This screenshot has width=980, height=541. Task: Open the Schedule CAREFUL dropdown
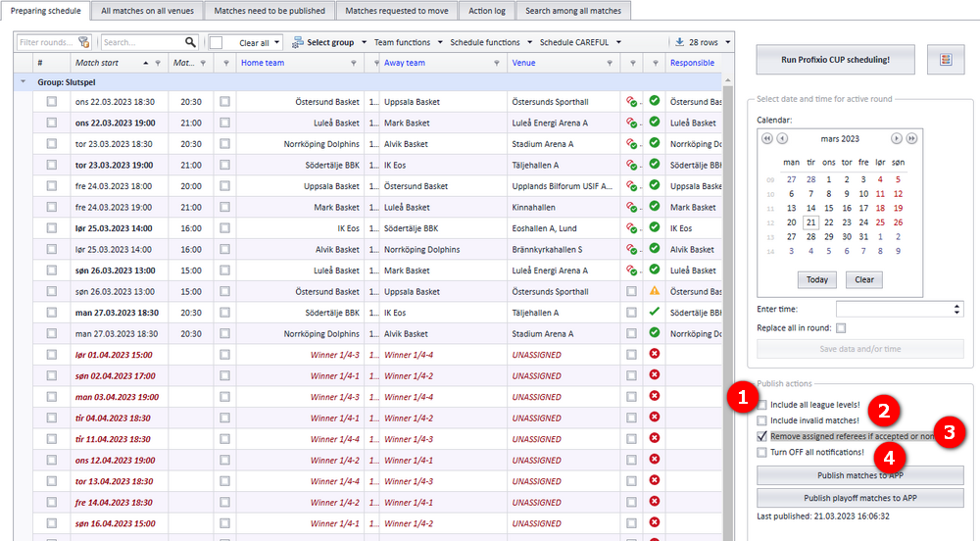[x=618, y=42]
